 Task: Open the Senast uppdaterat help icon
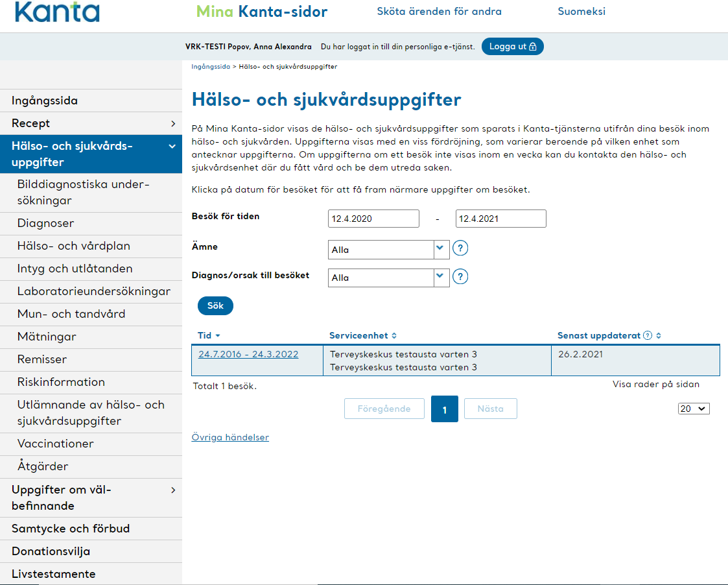tap(648, 335)
